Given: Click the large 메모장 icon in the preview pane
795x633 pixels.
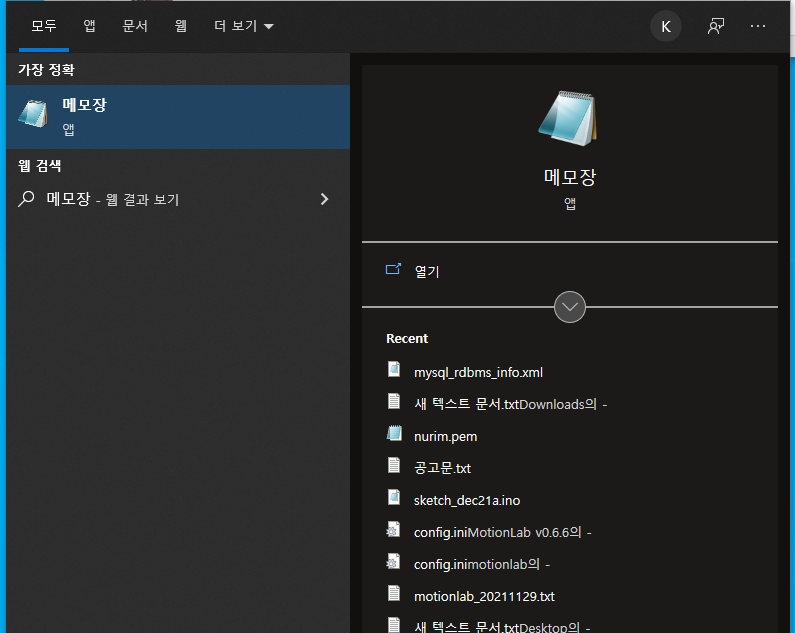Looking at the screenshot, I should click(568, 119).
